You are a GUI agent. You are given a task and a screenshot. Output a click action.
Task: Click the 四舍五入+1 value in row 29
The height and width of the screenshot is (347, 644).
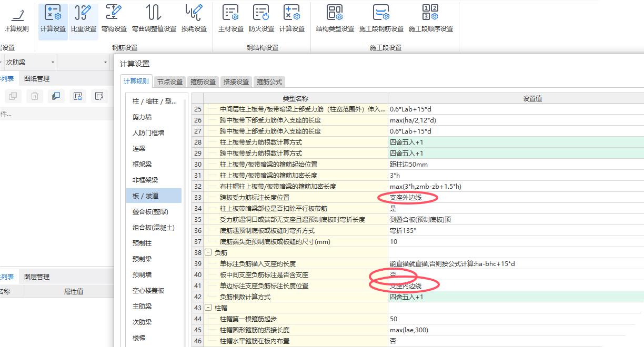[407, 154]
